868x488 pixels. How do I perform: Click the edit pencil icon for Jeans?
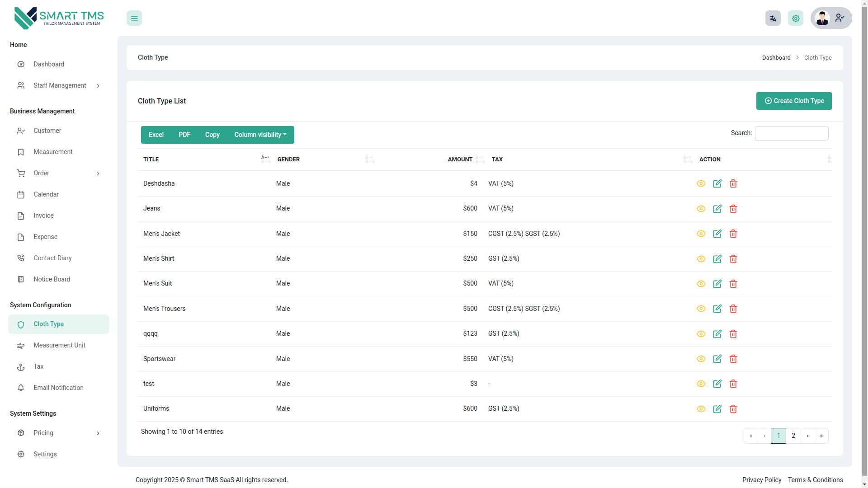pos(717,209)
